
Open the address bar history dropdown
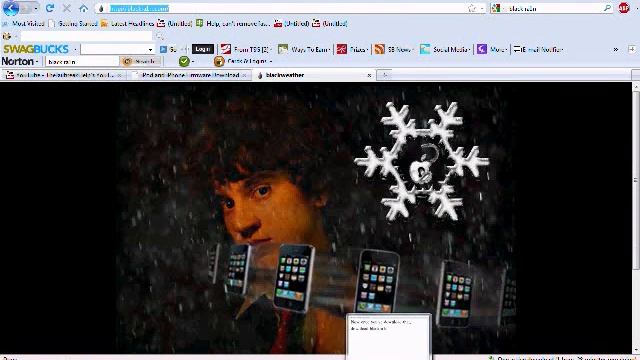482,9
